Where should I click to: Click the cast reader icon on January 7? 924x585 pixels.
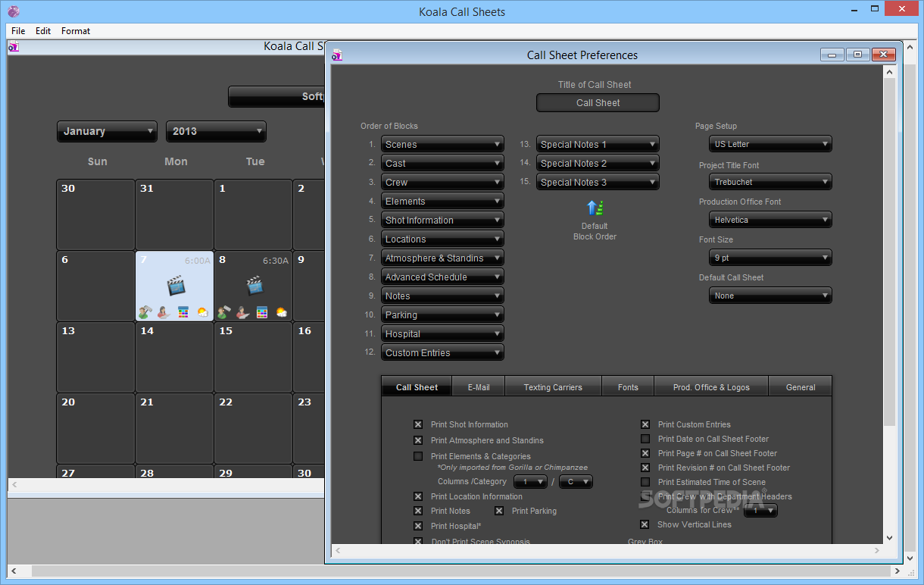pos(164,312)
